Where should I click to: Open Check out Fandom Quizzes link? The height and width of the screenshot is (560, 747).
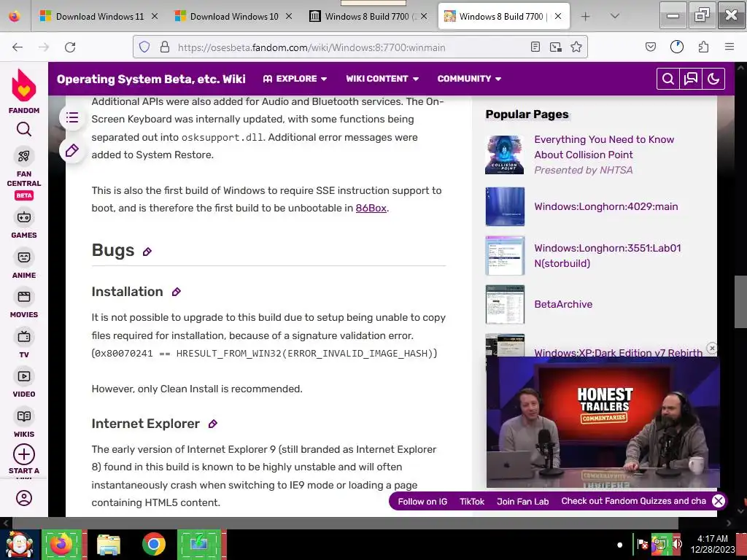pyautogui.click(x=634, y=501)
